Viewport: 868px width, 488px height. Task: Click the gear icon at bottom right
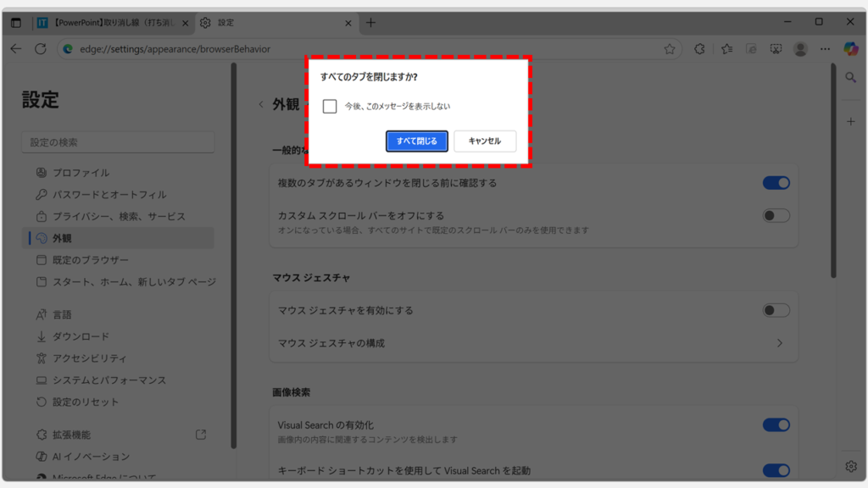point(850,467)
